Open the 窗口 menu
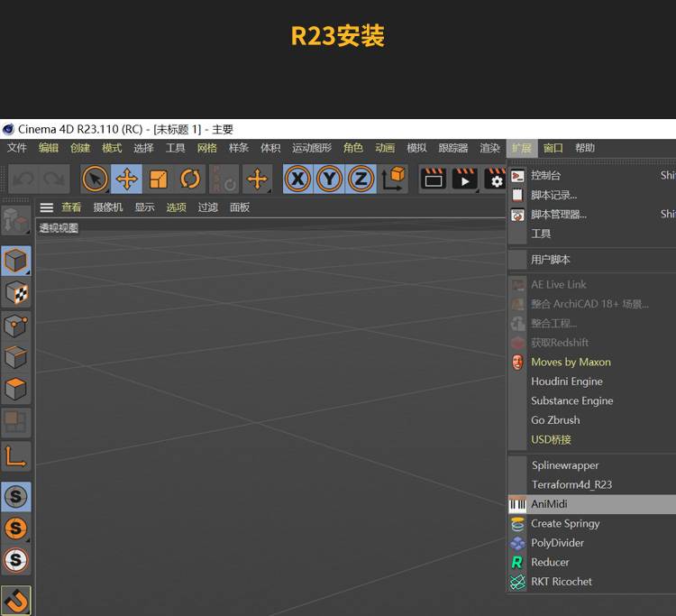The image size is (676, 616). (553, 148)
